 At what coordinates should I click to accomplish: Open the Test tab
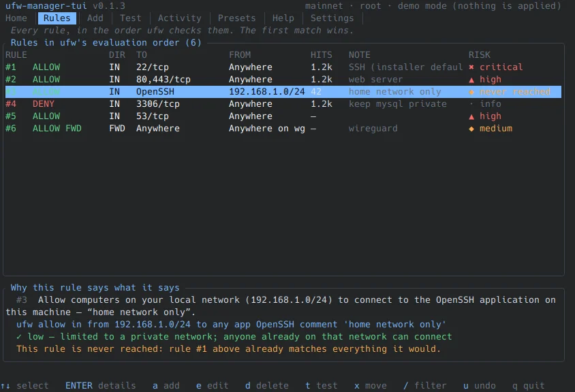[x=130, y=18]
